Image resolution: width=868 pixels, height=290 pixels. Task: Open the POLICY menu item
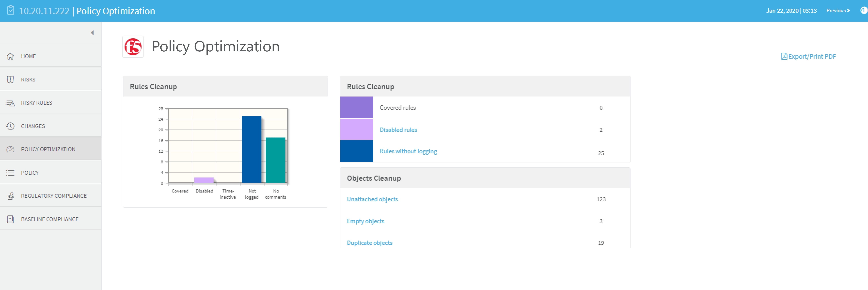click(x=51, y=173)
